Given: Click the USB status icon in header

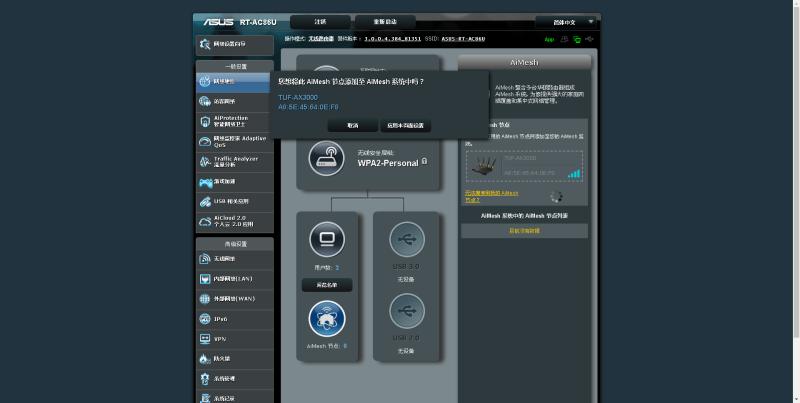Looking at the screenshot, I should (589, 39).
